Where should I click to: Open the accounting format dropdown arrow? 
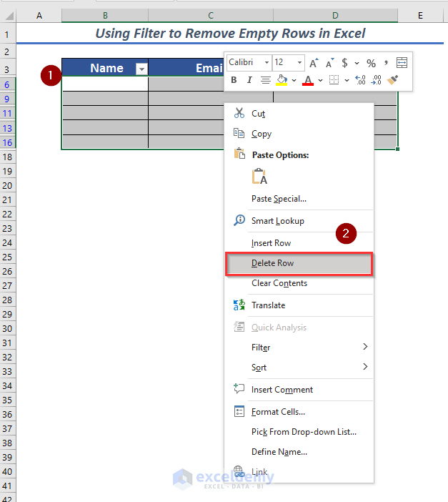point(357,63)
